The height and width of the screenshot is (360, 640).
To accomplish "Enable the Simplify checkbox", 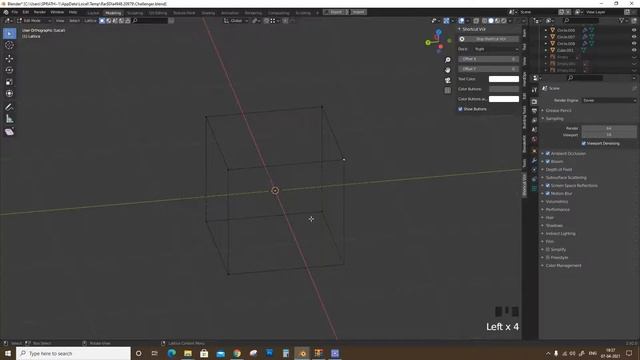I will point(548,249).
